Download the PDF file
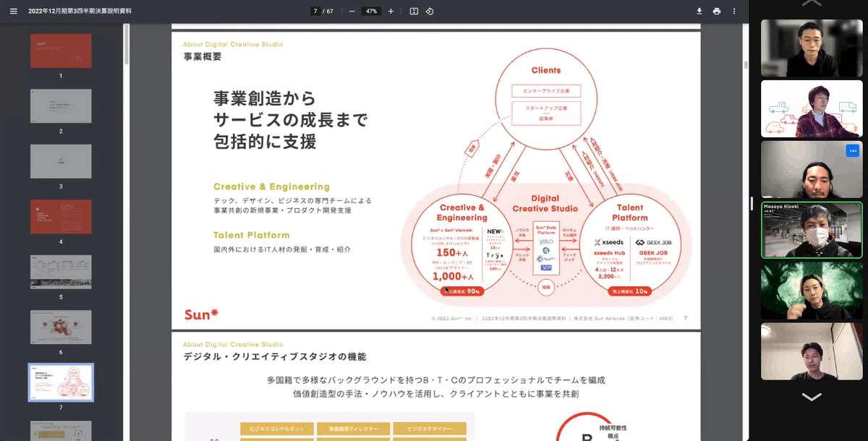 [699, 11]
